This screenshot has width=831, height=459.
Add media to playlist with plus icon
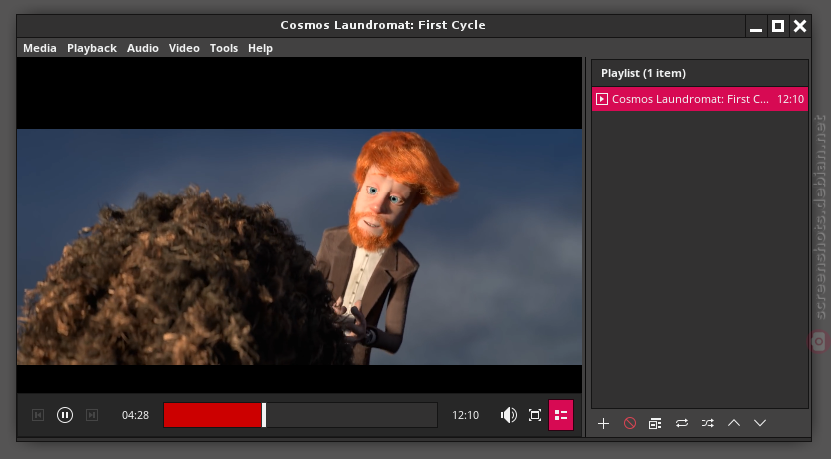(603, 423)
